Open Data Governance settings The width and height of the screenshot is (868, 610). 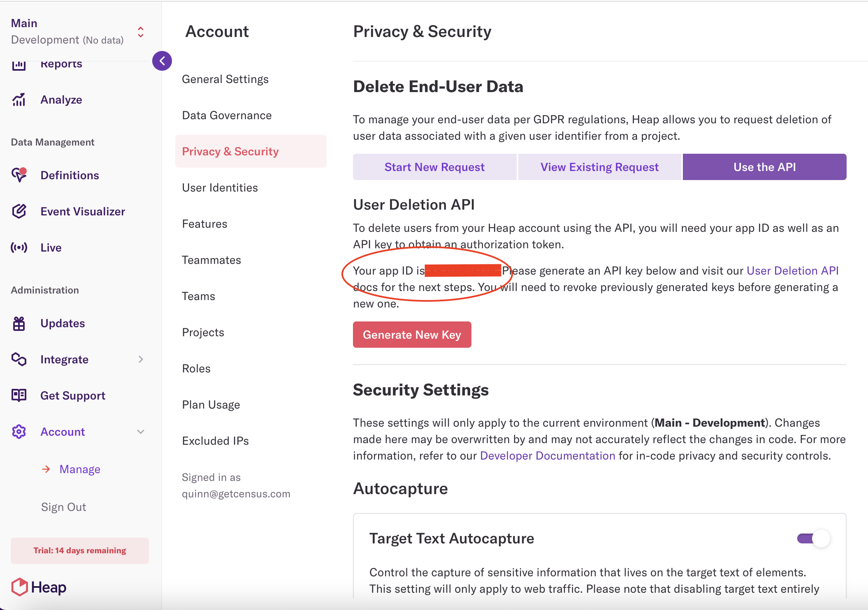click(x=227, y=116)
